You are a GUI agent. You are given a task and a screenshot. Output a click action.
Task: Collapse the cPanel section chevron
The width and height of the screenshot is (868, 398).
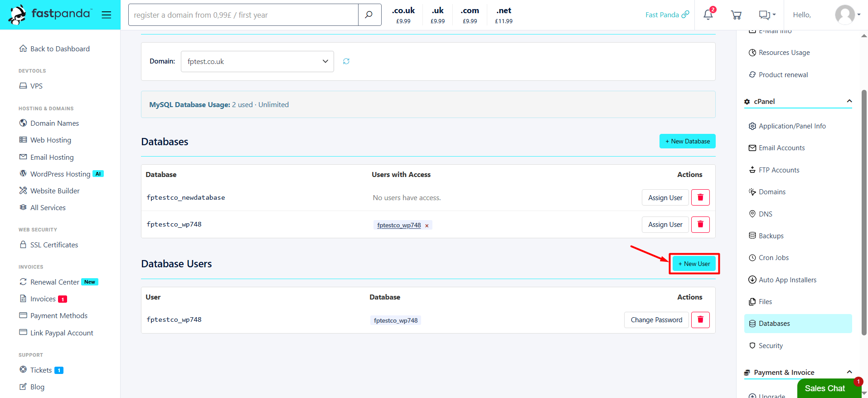(x=849, y=101)
